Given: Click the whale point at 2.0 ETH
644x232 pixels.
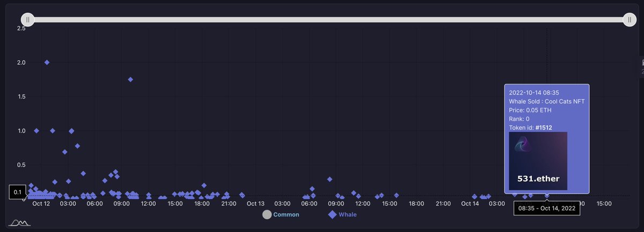Looking at the screenshot, I should coord(47,62).
